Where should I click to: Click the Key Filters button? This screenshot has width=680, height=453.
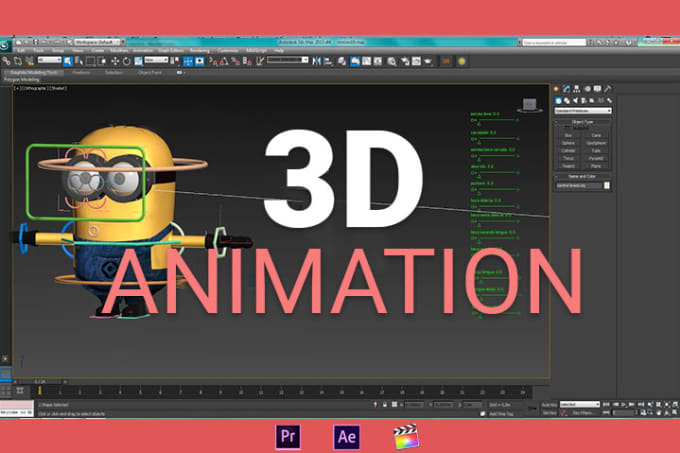[x=583, y=413]
